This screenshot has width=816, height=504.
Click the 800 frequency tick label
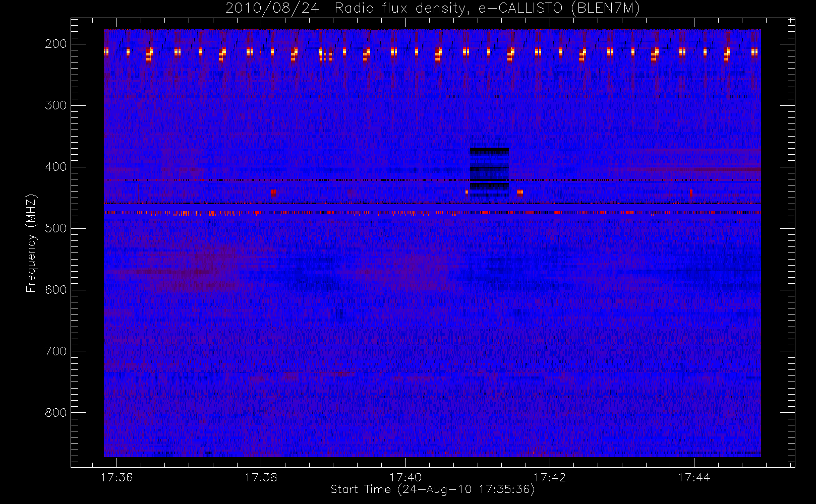(x=55, y=413)
